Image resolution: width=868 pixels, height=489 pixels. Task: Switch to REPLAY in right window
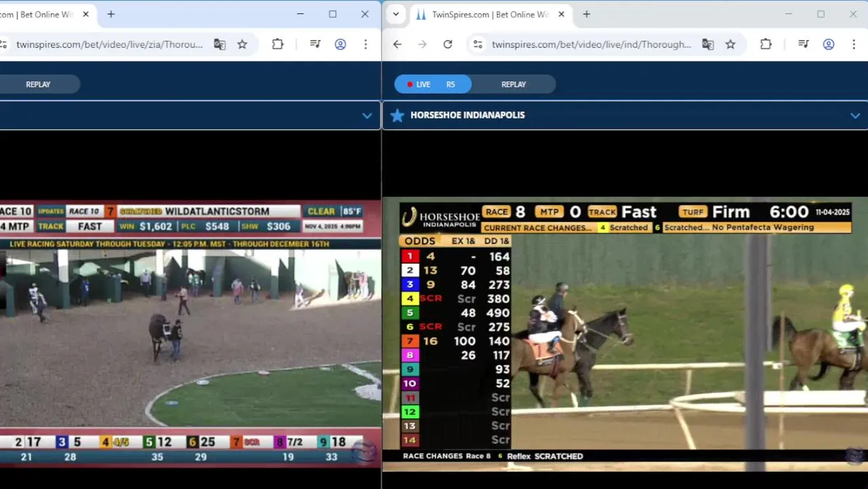coord(513,84)
